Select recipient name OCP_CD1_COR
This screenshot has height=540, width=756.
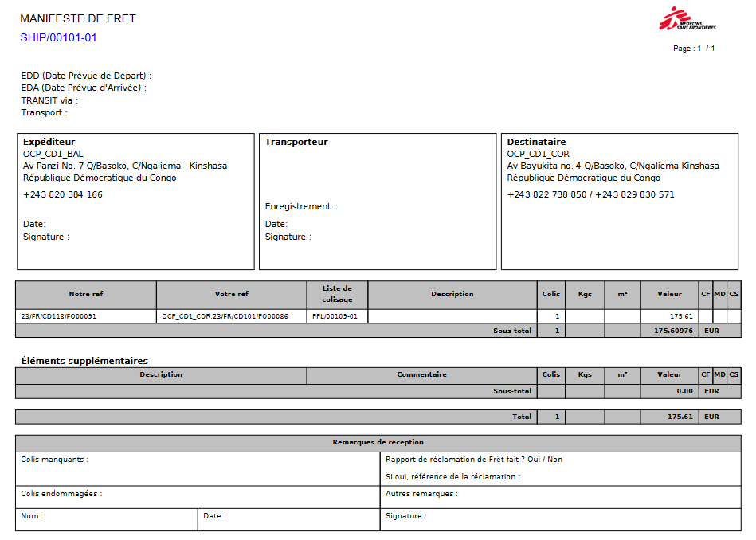(x=538, y=154)
